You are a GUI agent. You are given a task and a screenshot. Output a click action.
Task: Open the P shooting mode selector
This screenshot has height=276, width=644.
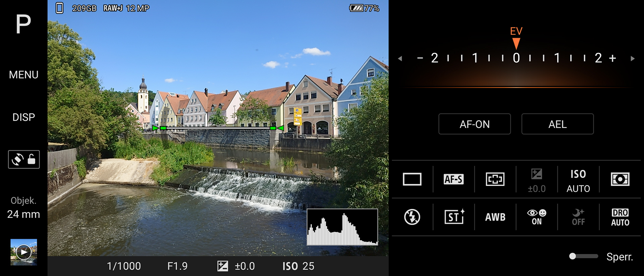point(23,24)
